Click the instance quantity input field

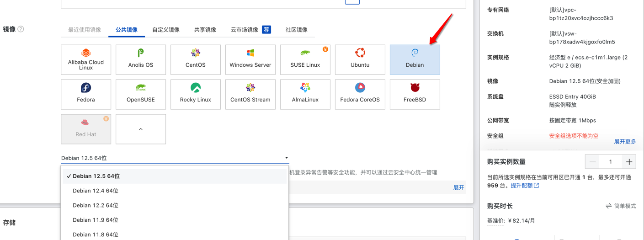point(611,162)
